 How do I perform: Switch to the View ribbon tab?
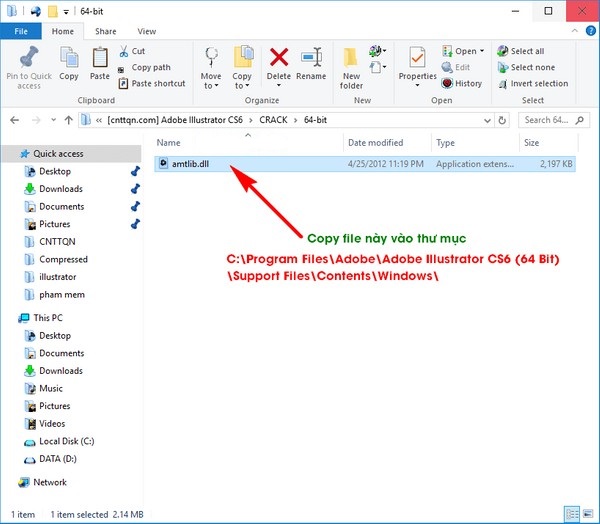[x=147, y=31]
